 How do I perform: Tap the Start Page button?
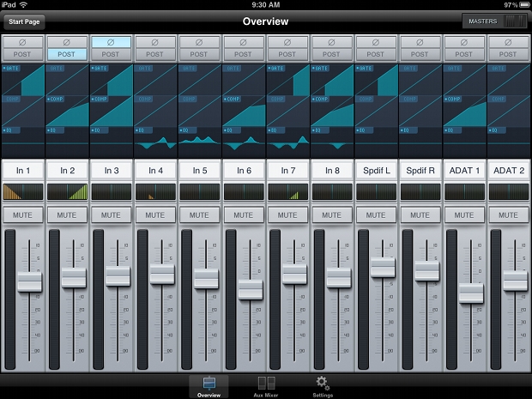(x=24, y=21)
